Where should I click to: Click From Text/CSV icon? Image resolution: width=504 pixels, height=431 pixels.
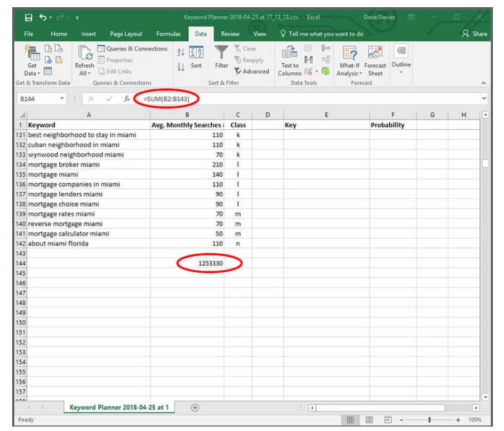[48, 49]
